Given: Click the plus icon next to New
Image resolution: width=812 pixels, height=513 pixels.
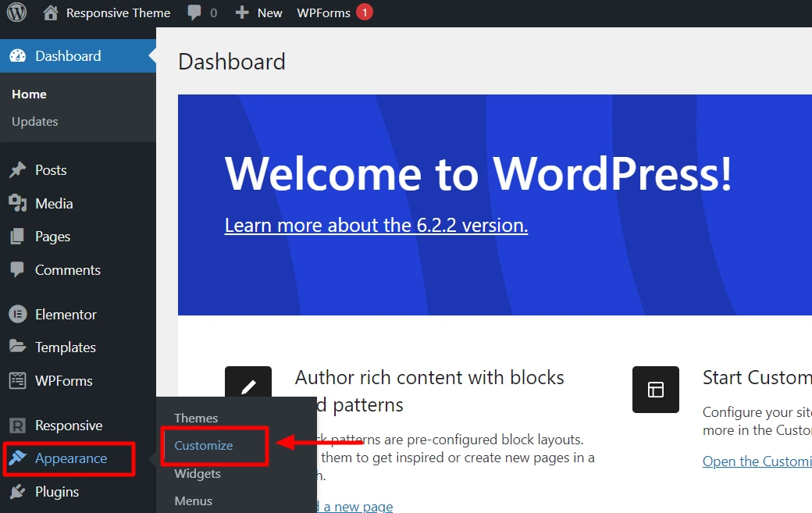Looking at the screenshot, I should [x=242, y=13].
